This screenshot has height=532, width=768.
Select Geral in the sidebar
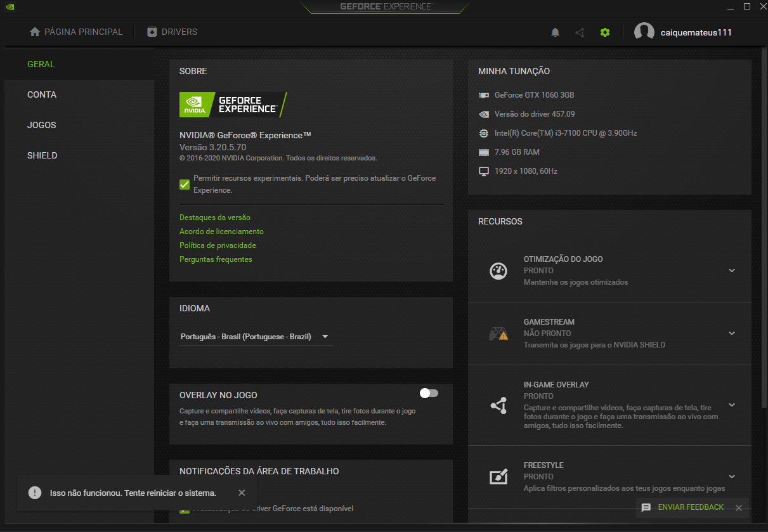79,64
